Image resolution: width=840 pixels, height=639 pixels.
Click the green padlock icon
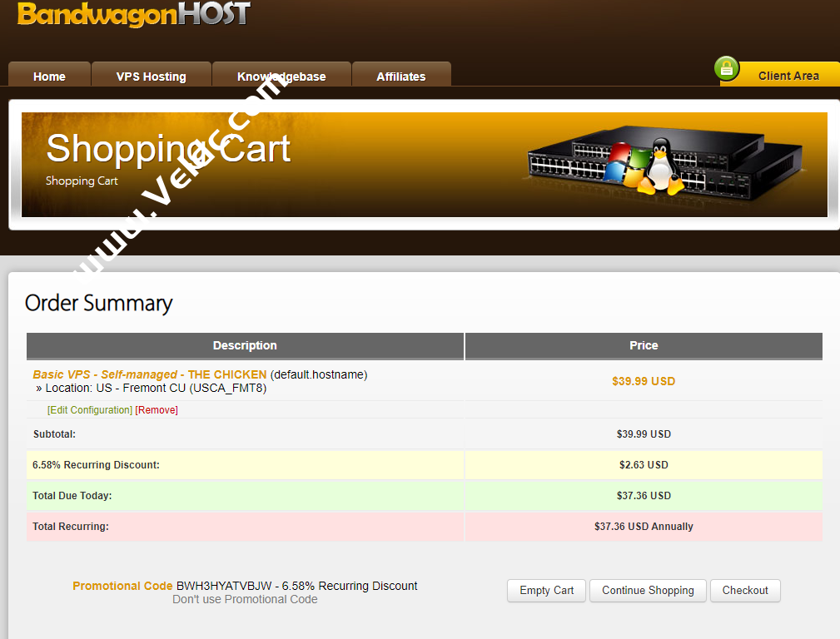727,69
